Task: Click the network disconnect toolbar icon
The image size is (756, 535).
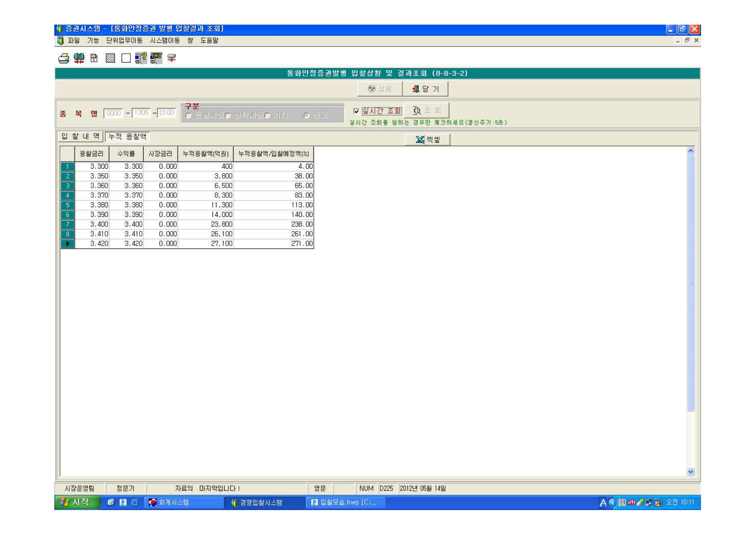Action: click(x=171, y=58)
